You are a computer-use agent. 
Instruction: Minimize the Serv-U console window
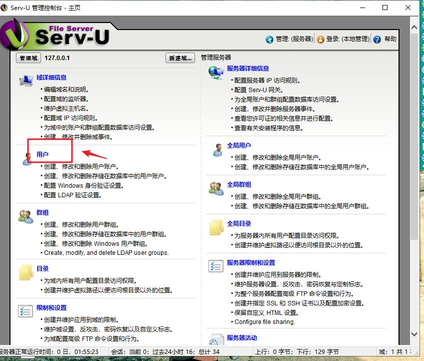(363, 8)
